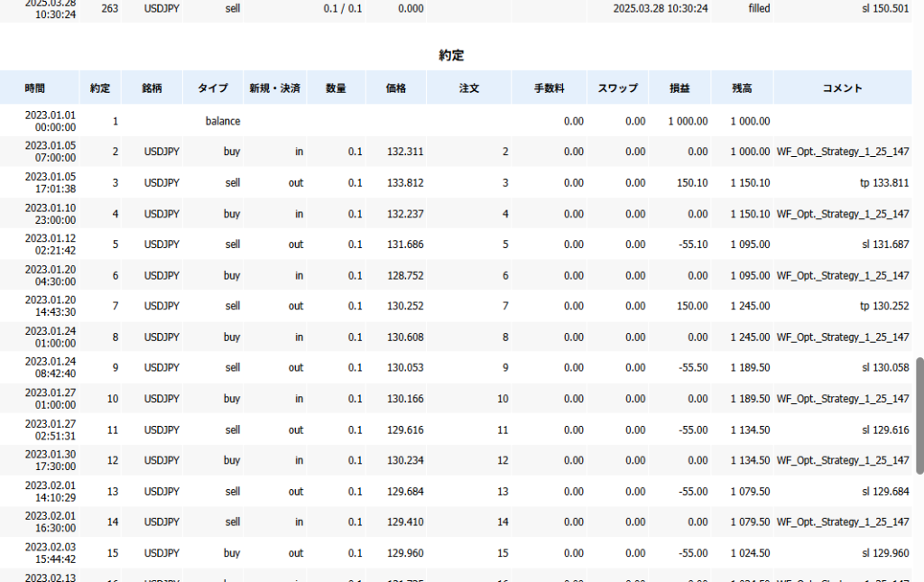924x582 pixels.
Task: Click the 残高 column header
Action: pos(742,88)
